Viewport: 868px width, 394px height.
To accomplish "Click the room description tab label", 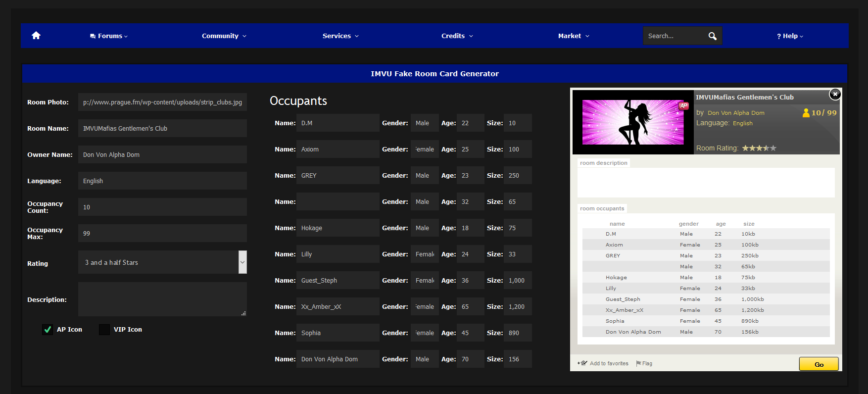I will pyautogui.click(x=604, y=163).
